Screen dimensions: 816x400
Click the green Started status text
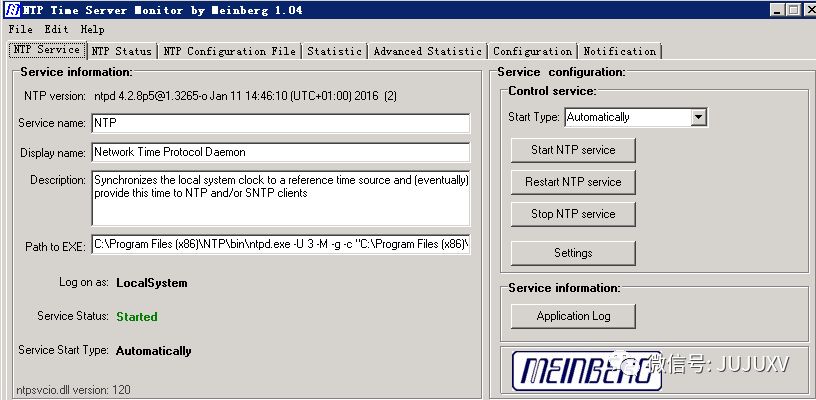click(x=137, y=317)
